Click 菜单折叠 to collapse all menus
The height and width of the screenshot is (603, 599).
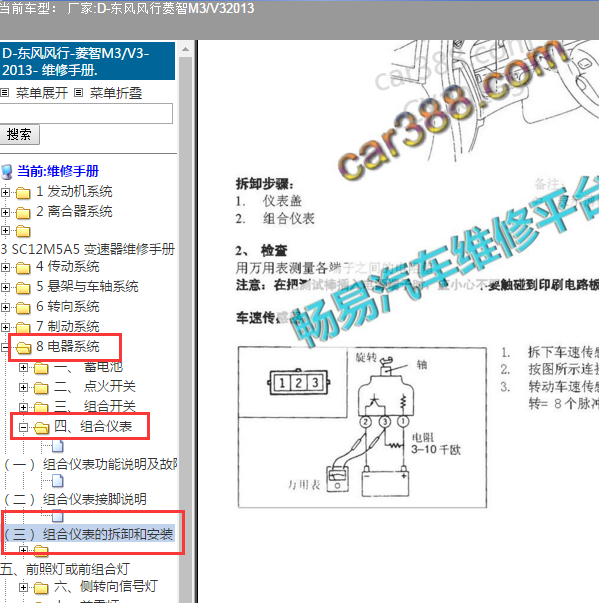[116, 93]
